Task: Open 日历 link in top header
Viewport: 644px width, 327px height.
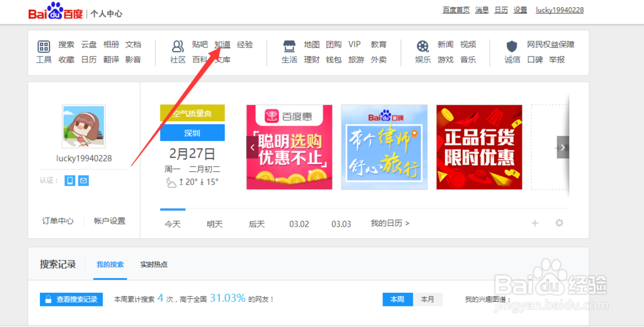Action: pyautogui.click(x=501, y=10)
